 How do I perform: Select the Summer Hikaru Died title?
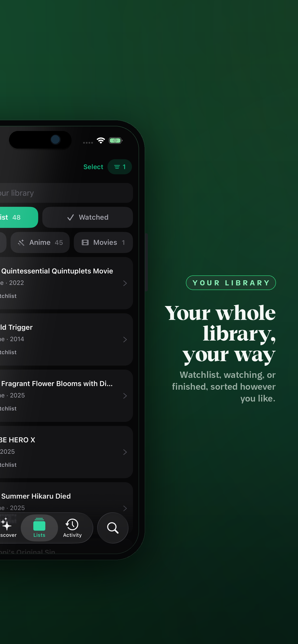(x=36, y=496)
